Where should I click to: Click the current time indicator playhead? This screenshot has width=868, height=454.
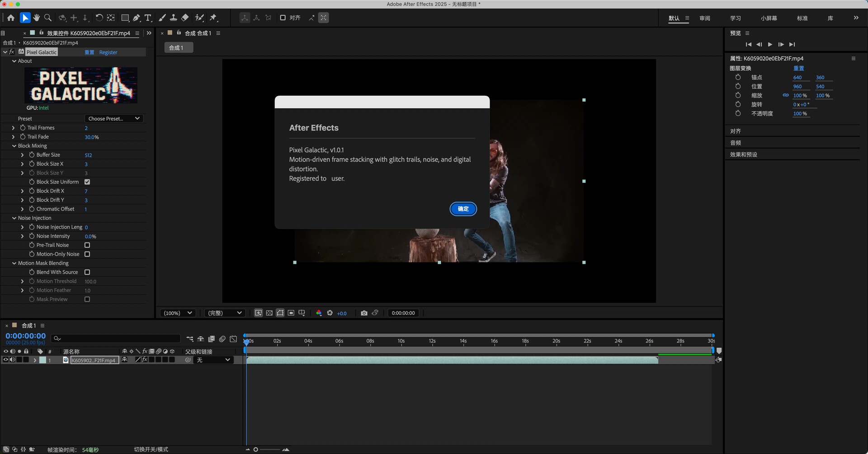(x=246, y=342)
